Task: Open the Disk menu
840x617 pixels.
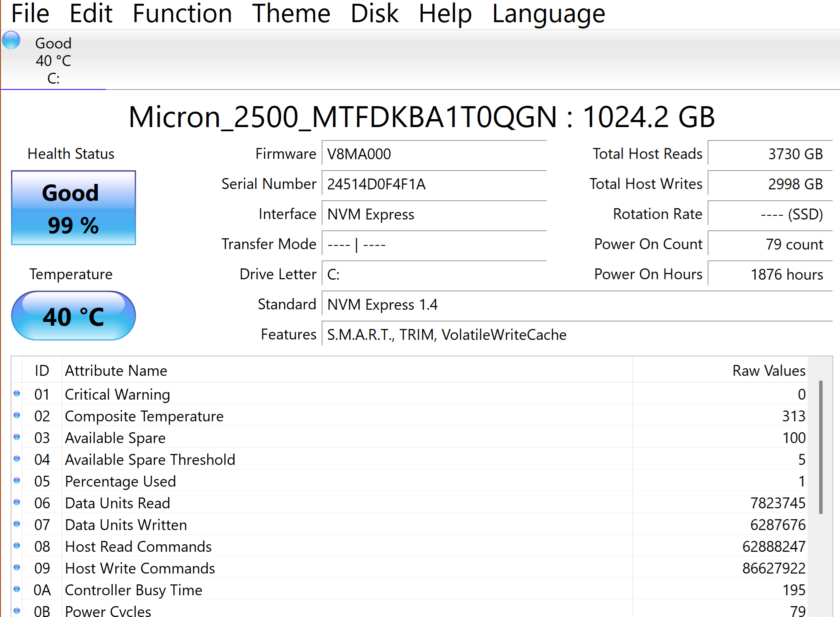Action: pos(374,13)
